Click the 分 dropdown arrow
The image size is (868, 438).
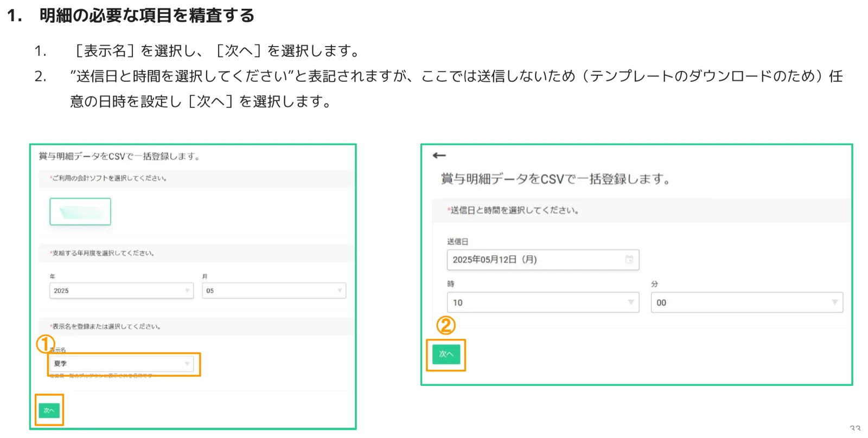pos(834,302)
